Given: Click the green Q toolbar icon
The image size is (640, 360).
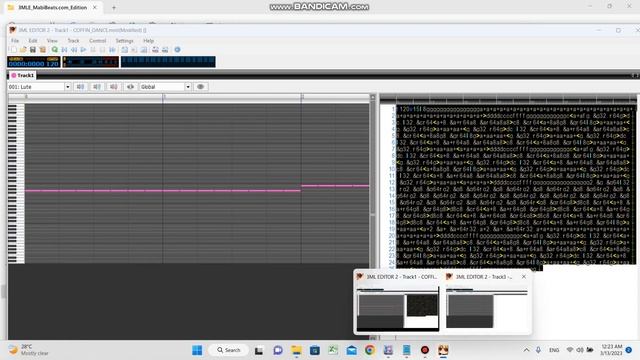Looking at the screenshot, I should coord(54,50).
